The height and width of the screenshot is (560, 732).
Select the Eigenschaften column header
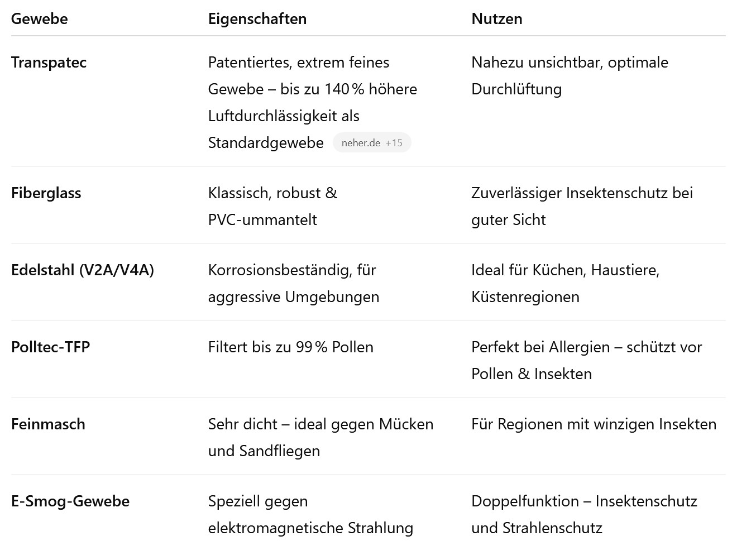coord(257,18)
